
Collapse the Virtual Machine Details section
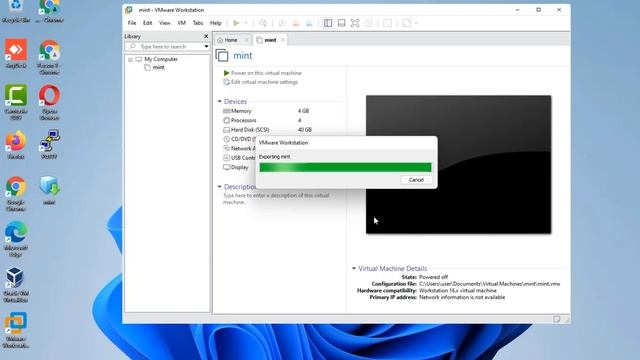click(354, 268)
